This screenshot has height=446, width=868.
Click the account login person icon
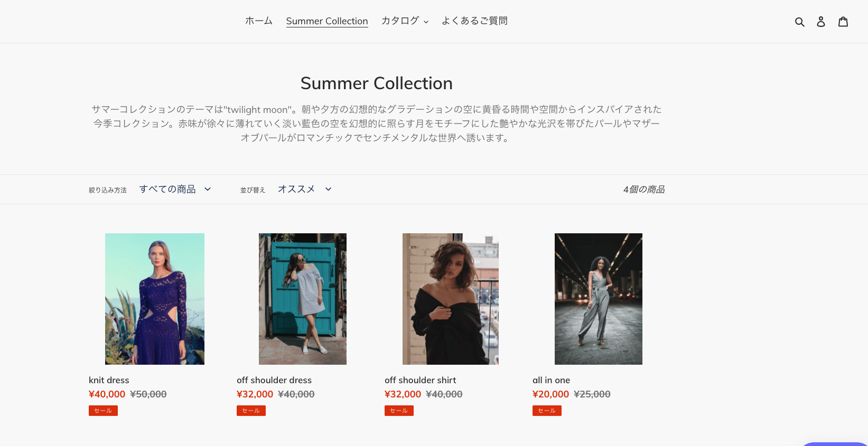(x=821, y=22)
